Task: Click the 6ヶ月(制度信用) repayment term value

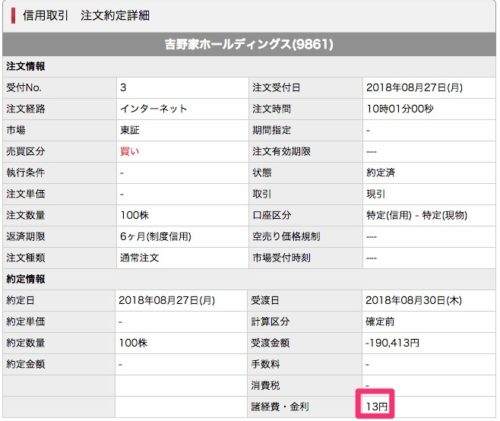Action: (156, 237)
